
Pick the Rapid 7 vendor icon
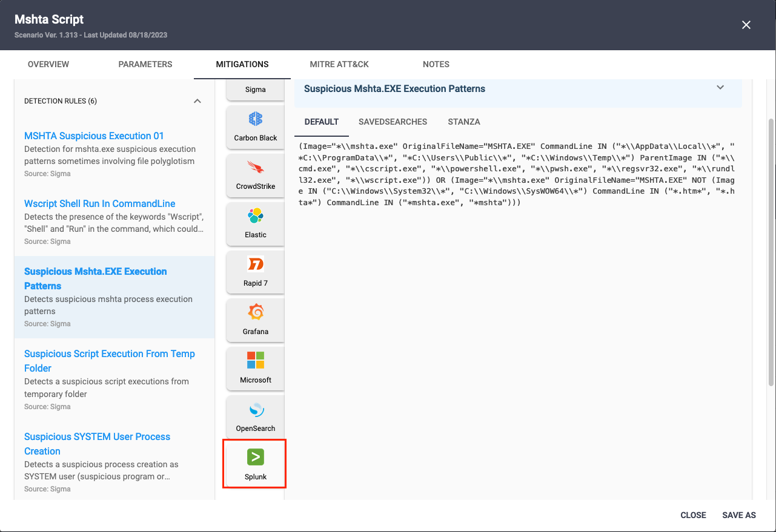click(255, 264)
